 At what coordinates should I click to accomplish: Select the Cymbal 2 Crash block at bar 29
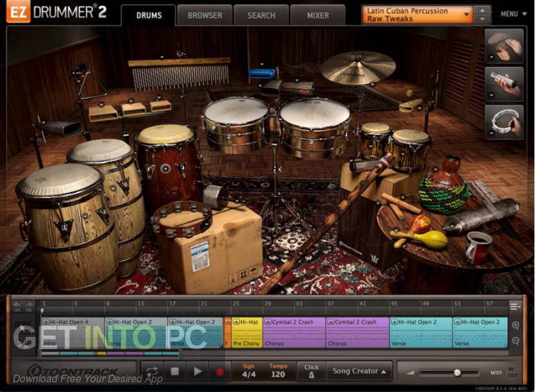[x=294, y=332]
